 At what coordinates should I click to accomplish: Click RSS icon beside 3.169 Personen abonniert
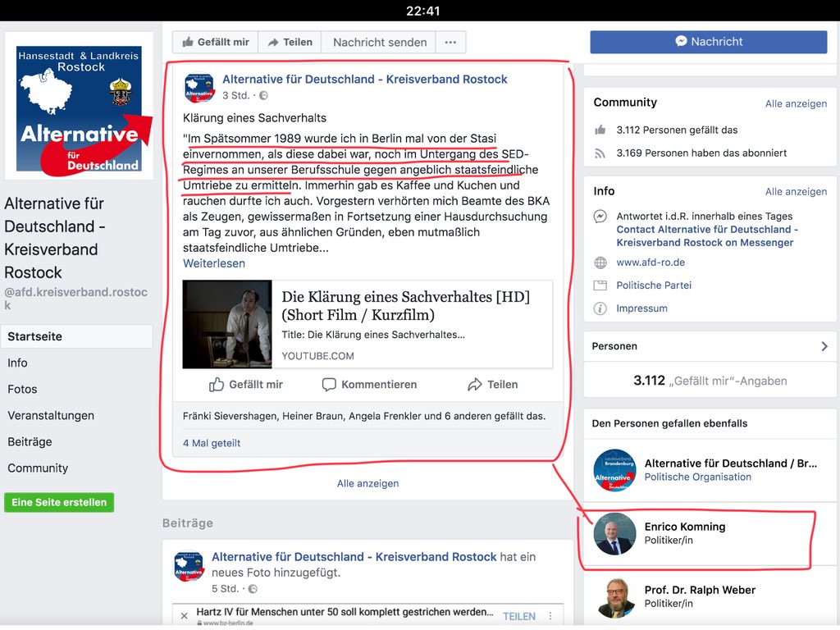(x=600, y=153)
